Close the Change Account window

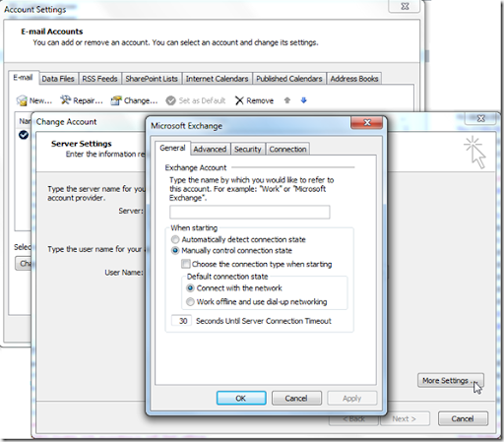tap(480, 118)
